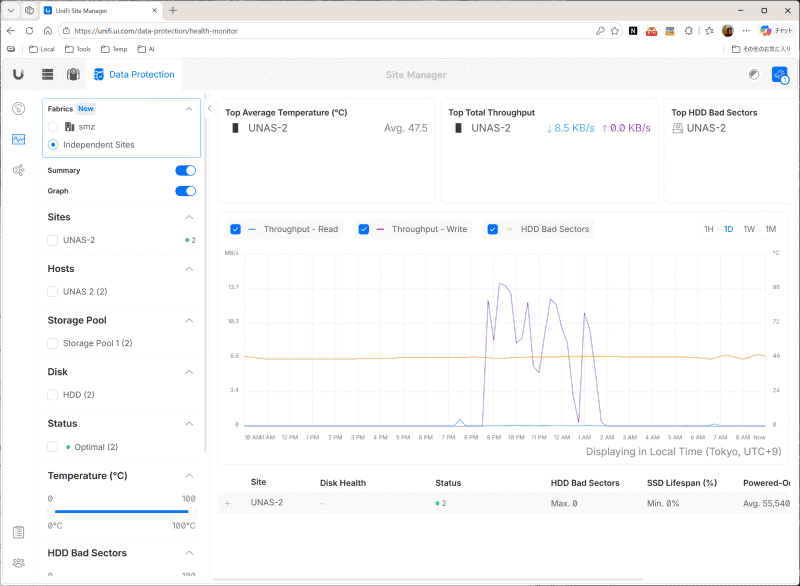The width and height of the screenshot is (800, 586).
Task: Click the Temperature range slider track
Action: (121, 511)
